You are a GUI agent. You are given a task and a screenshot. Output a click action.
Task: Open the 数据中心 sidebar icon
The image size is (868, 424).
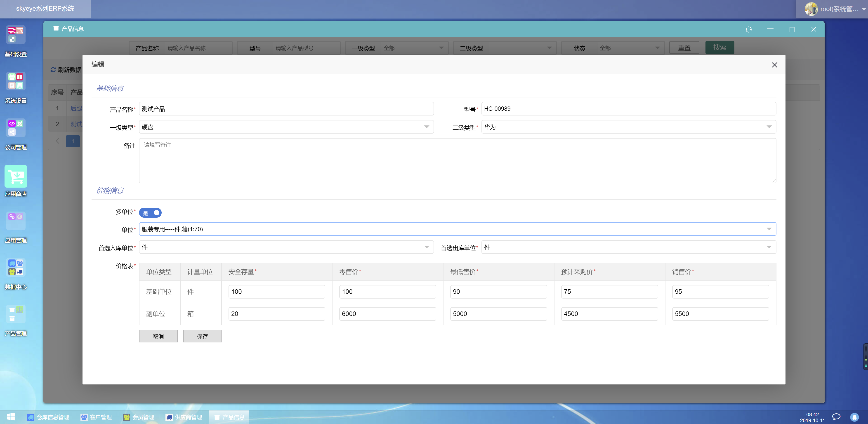(16, 268)
